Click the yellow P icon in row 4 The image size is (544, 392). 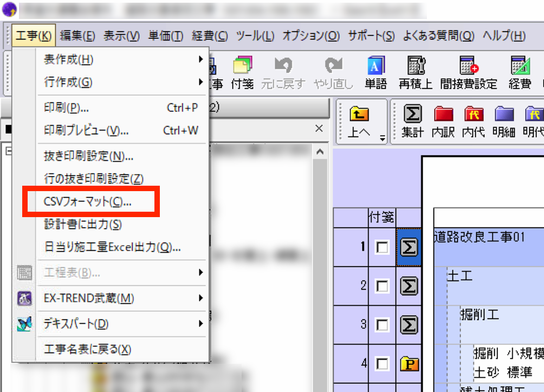[410, 364]
